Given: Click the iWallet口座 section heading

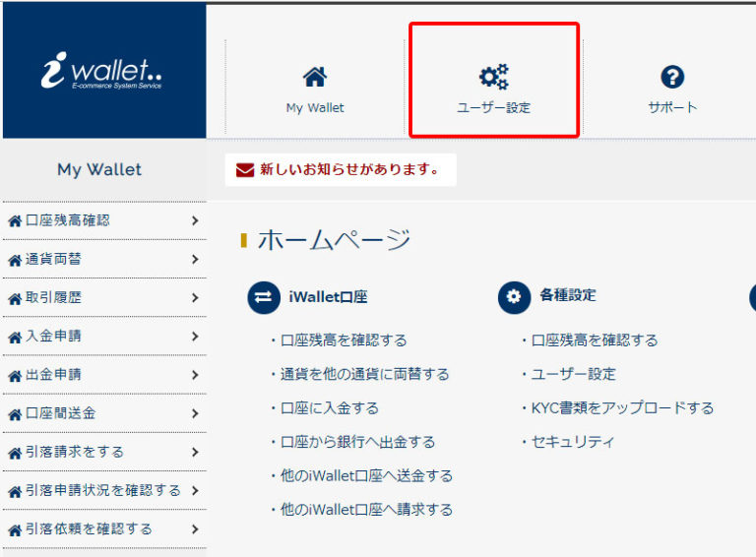Looking at the screenshot, I should coord(329,297).
